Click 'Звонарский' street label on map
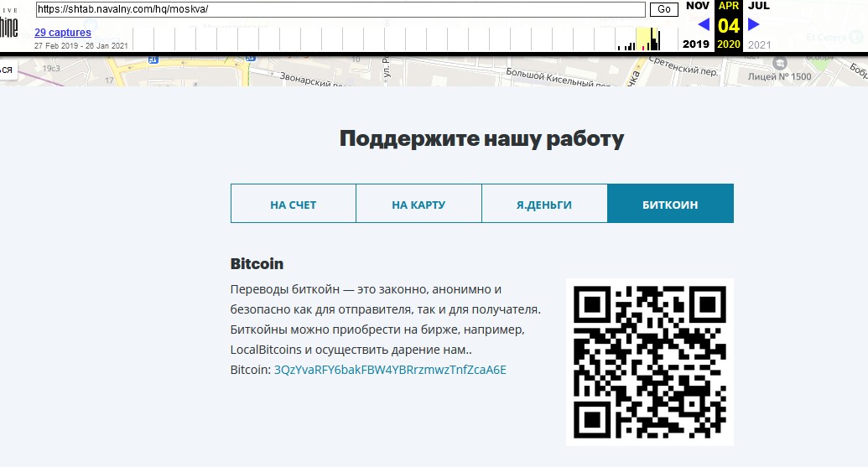 [x=314, y=80]
